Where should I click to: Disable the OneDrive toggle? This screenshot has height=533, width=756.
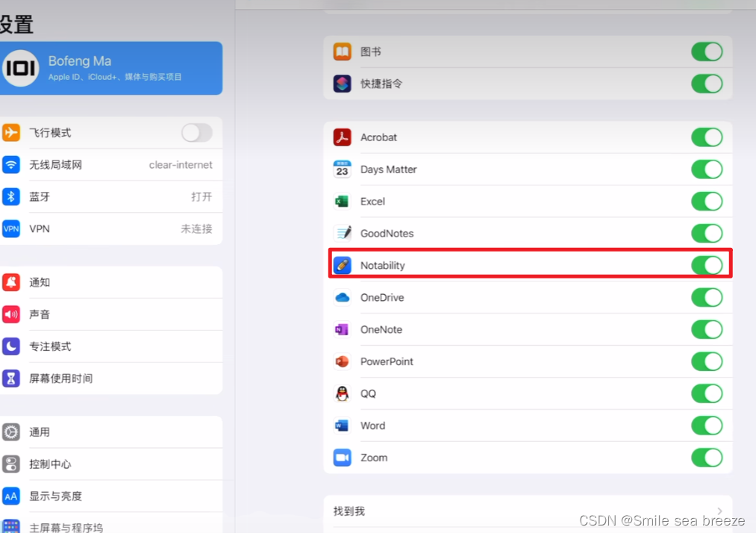click(x=707, y=298)
